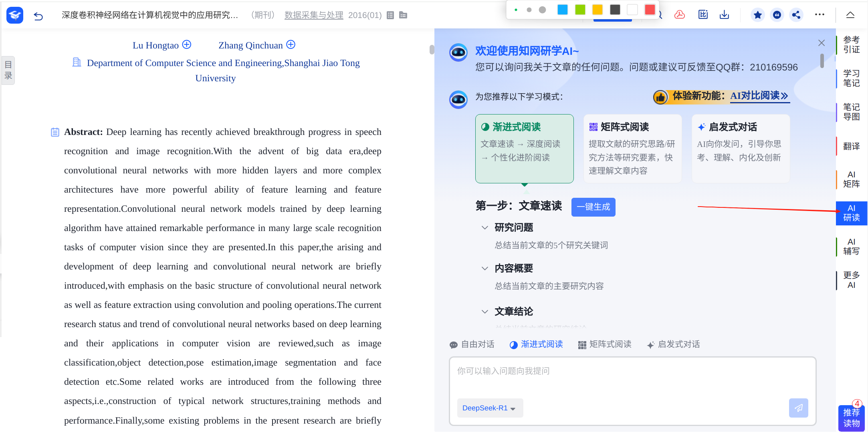Select the 渐进式阅读 mode at the bottom
The height and width of the screenshot is (432, 868).
tap(536, 344)
